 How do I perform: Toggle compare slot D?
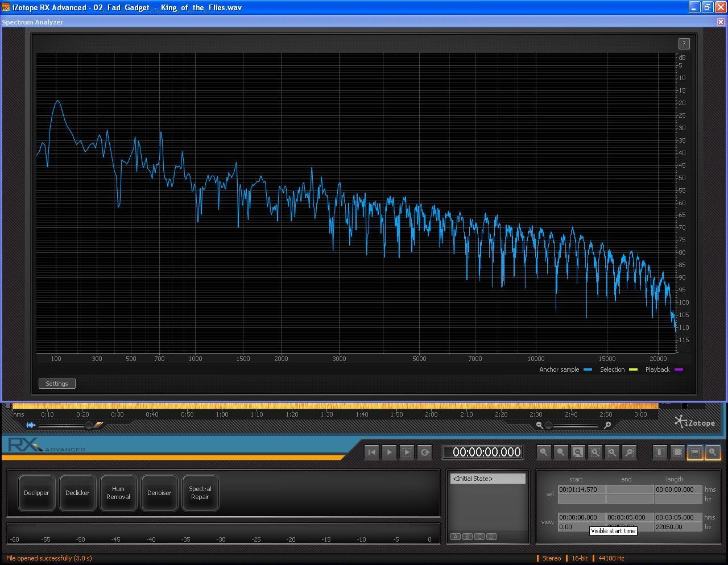tap(491, 537)
